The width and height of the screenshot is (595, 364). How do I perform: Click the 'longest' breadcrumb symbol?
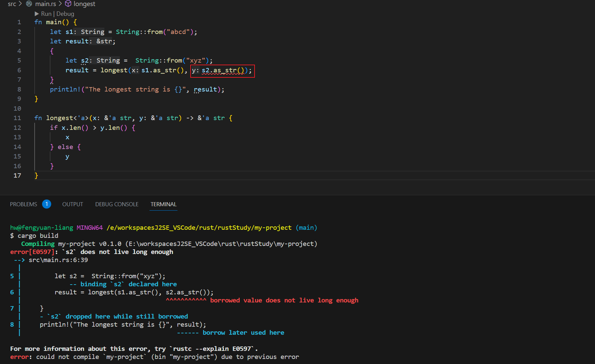coord(84,4)
